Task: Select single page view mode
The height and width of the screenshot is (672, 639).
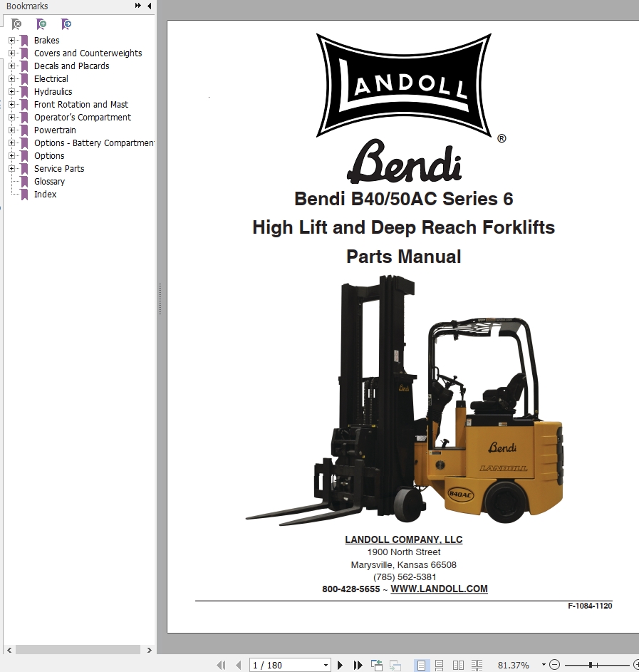Action: [422, 665]
